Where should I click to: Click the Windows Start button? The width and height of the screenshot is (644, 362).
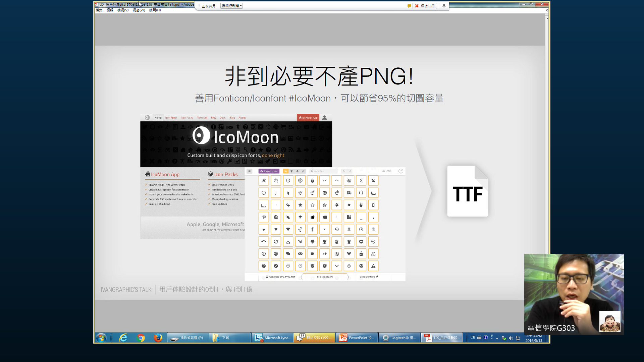[x=101, y=338]
